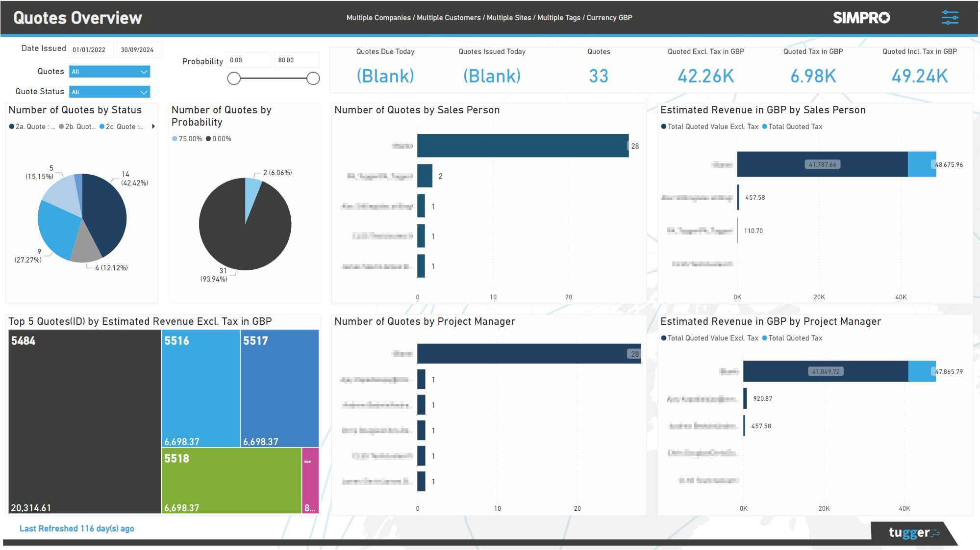The width and height of the screenshot is (980, 550).
Task: Click the Quotes Issued Today (Blank) card
Action: [492, 76]
